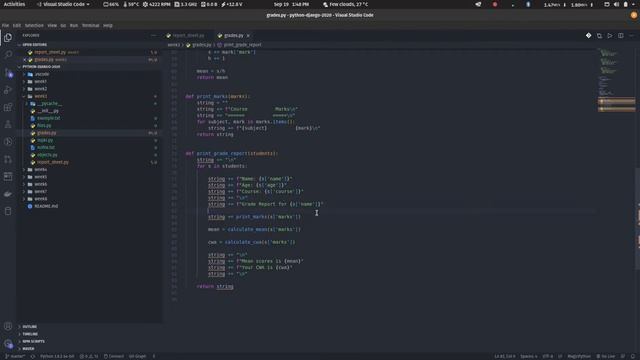Open notifications bell in status bar
Viewport: 640px width, 360px height.
[x=633, y=356]
